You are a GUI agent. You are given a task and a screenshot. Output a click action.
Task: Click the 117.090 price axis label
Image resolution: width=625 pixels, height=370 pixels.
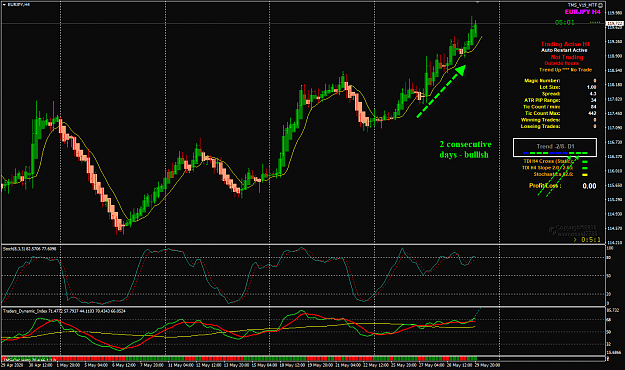[614, 128]
